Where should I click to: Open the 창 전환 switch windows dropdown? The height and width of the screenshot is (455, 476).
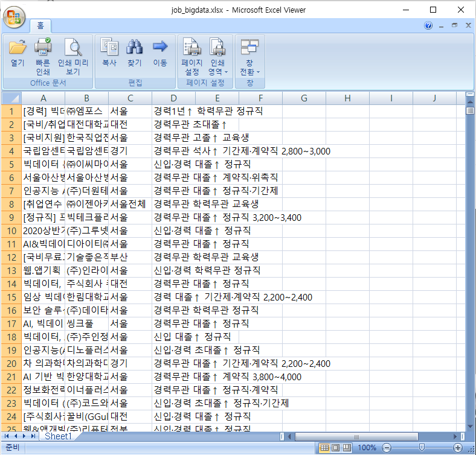click(x=249, y=56)
